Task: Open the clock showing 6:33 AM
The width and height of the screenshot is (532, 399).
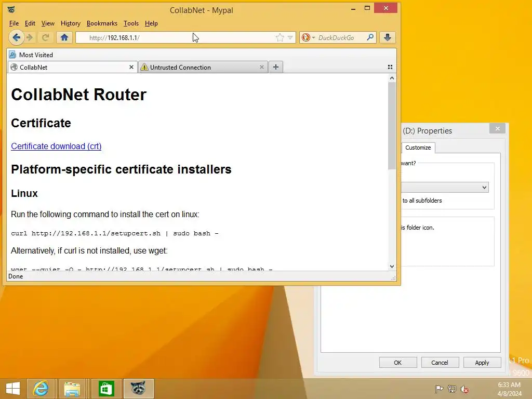Action: (x=509, y=389)
